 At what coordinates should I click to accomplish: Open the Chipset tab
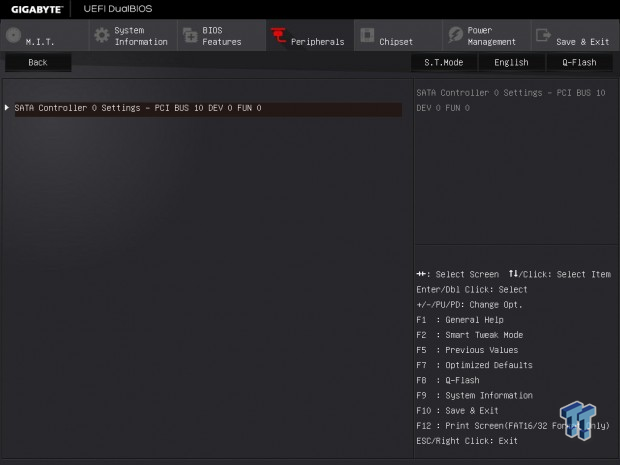pos(398,36)
